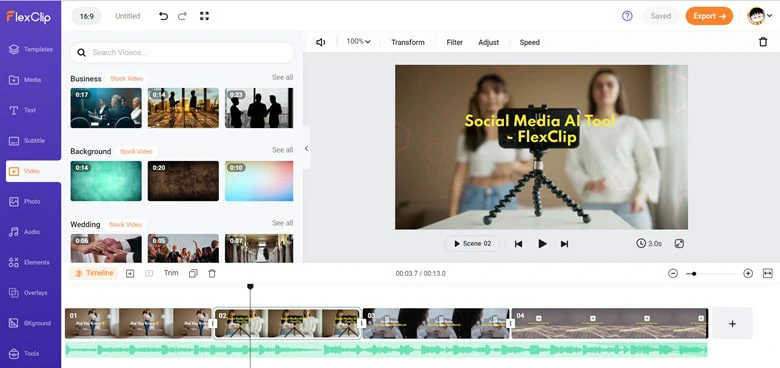This screenshot has height=368, width=780.
Task: Zoom in the timeline
Action: (748, 274)
